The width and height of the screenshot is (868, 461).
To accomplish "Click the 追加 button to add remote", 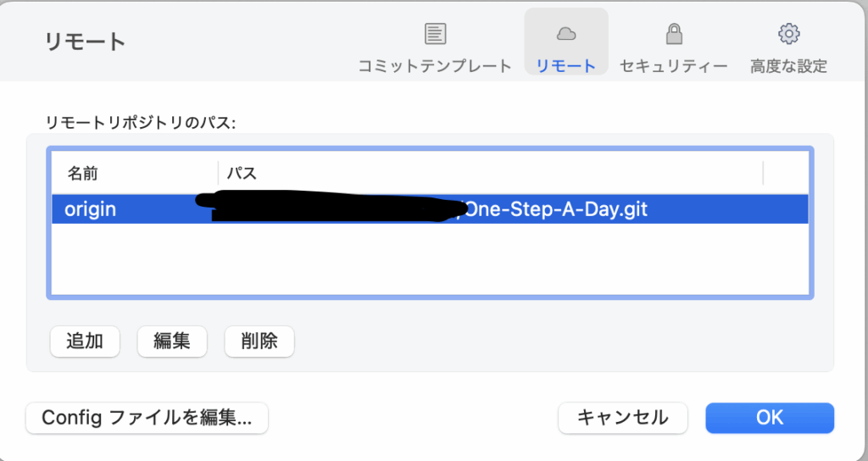I will 85,342.
